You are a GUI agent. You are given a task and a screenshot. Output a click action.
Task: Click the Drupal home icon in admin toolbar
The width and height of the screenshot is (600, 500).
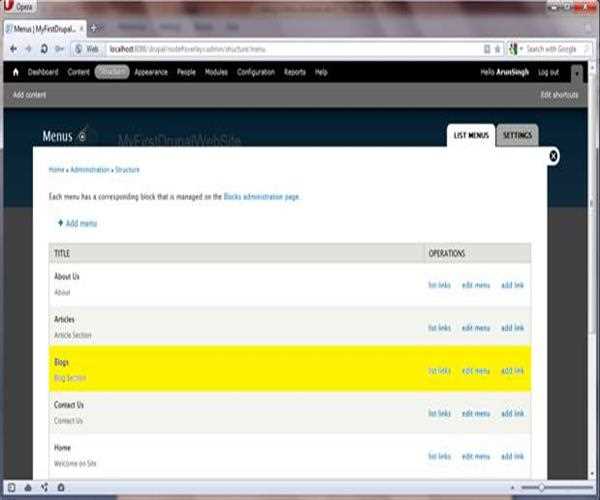(15, 73)
